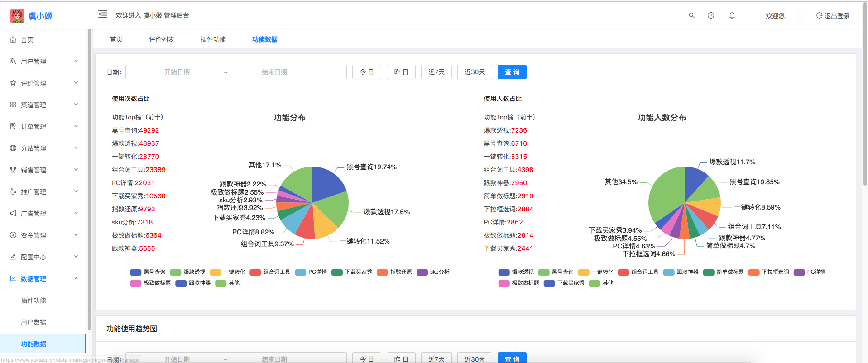Click the grid icon beside 渠道管理
Screen dimensions: 868x363
[x=13, y=105]
